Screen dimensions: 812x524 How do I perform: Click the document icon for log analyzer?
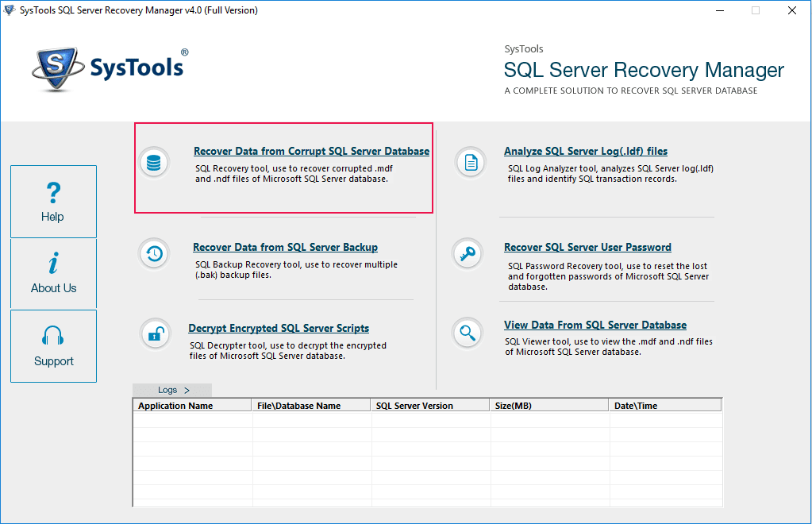471,163
